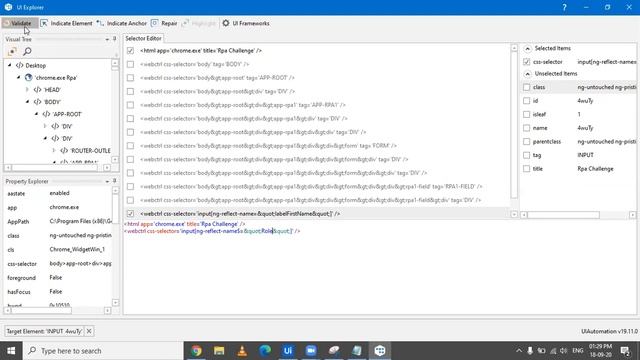This screenshot has width=640, height=360.
Task: Open the Property Explorer panel dropdown arrow
Action: coord(107,181)
